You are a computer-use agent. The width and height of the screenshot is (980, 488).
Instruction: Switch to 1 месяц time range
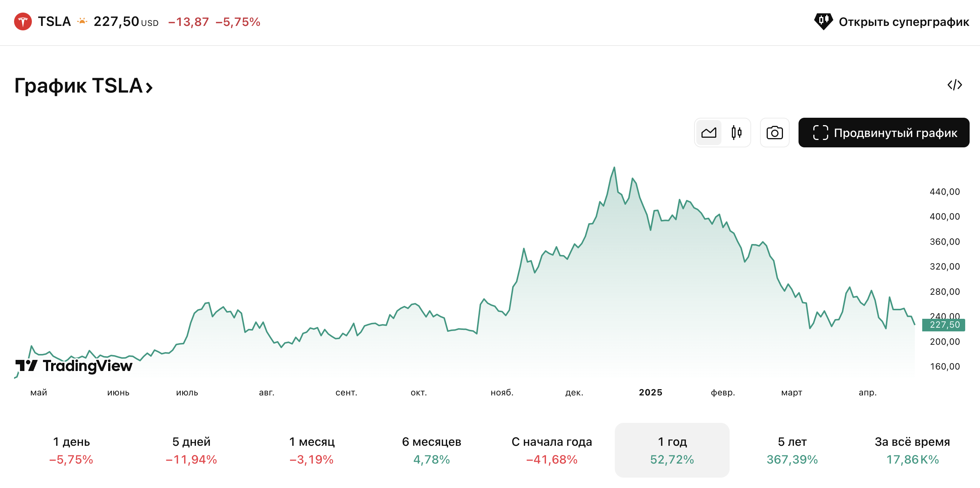pos(311,450)
